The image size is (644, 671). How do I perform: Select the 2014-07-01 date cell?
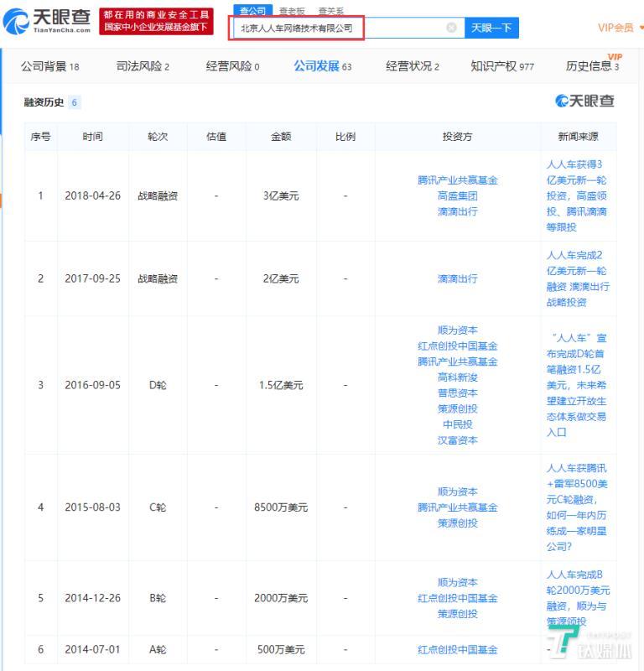(92, 649)
